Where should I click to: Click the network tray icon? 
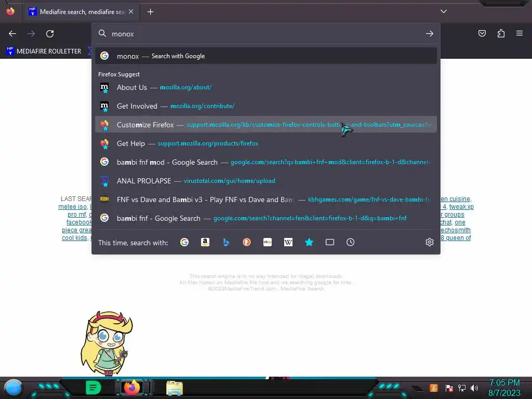pos(462,388)
